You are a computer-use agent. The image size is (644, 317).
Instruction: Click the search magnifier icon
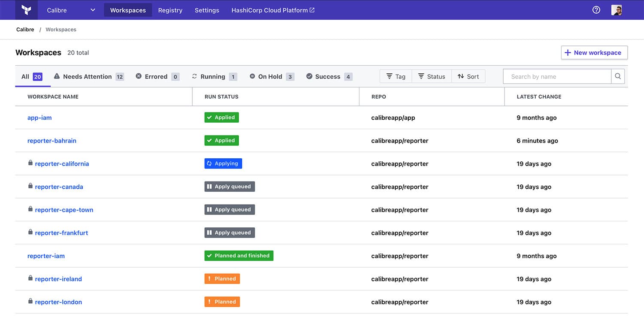coord(618,76)
